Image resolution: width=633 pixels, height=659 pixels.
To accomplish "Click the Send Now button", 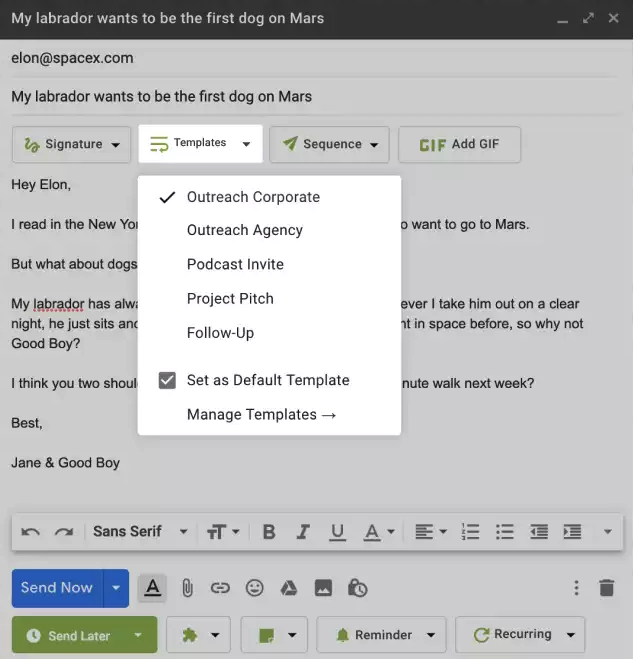I will (x=57, y=588).
